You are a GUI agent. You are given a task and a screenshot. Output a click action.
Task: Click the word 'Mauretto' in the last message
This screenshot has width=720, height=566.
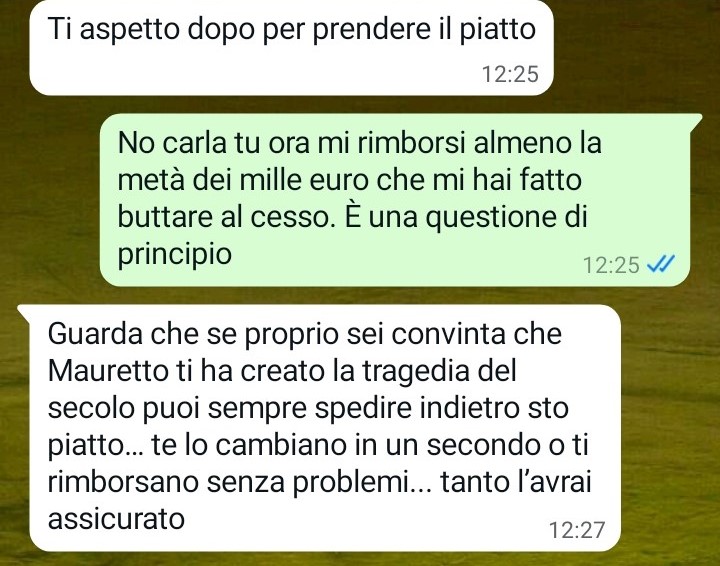[107, 370]
